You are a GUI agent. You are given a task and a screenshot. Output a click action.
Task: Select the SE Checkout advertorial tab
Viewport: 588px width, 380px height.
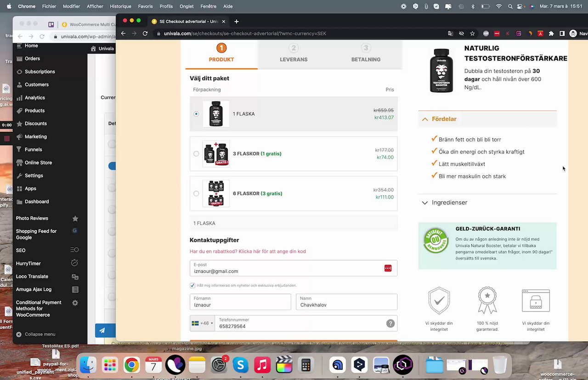188,22
